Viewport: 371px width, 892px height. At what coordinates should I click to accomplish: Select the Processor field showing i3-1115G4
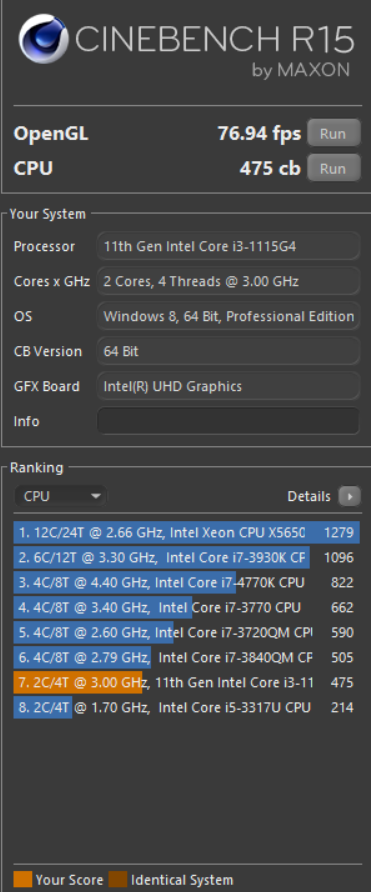click(x=228, y=246)
